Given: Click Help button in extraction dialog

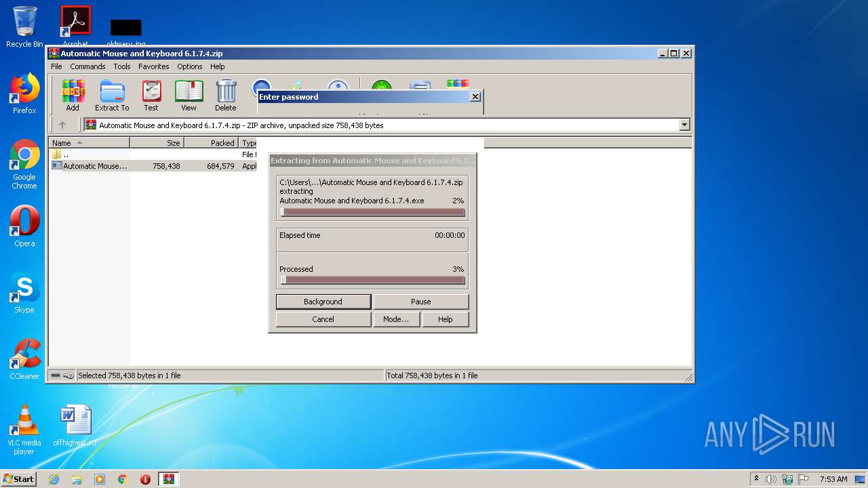Looking at the screenshot, I should click(x=446, y=319).
